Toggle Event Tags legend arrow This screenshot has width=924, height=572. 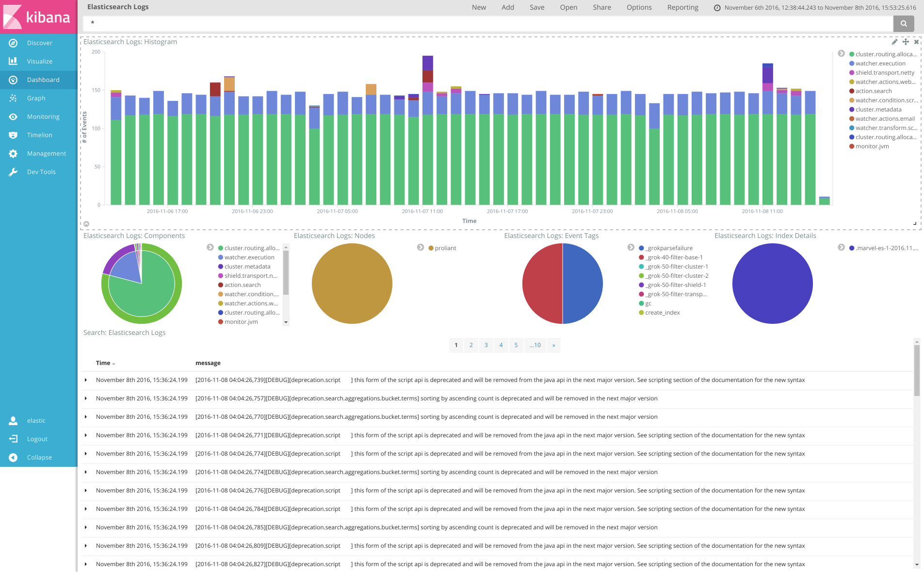631,247
